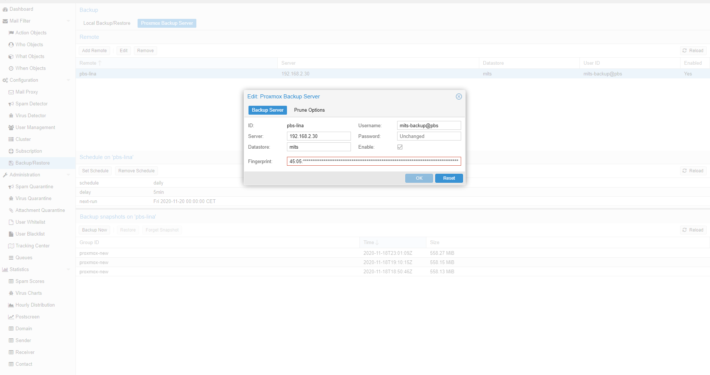
Task: Sort by the Time column header
Action: coord(393,242)
